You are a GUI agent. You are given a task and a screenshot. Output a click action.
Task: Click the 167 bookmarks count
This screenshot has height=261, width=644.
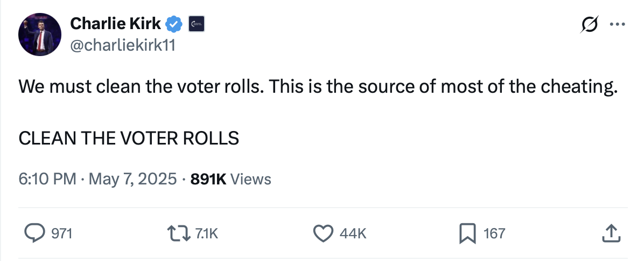494,233
